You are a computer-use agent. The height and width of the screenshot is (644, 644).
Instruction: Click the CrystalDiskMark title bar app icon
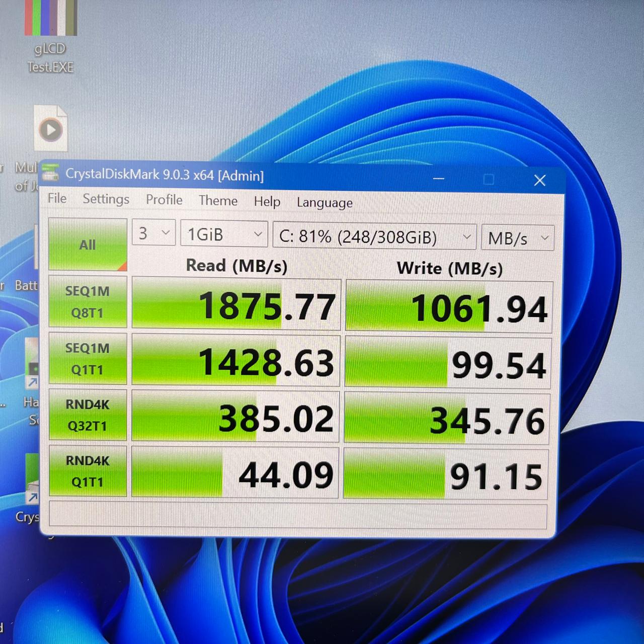[50, 173]
